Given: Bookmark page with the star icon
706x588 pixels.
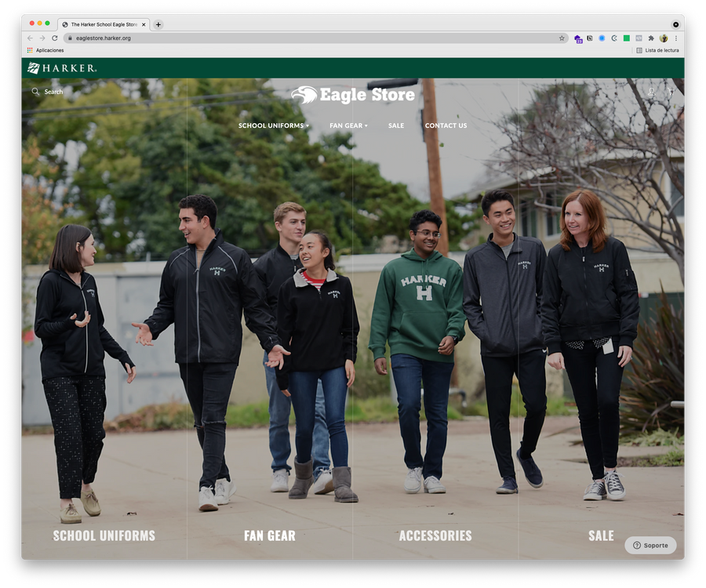Looking at the screenshot, I should 562,38.
